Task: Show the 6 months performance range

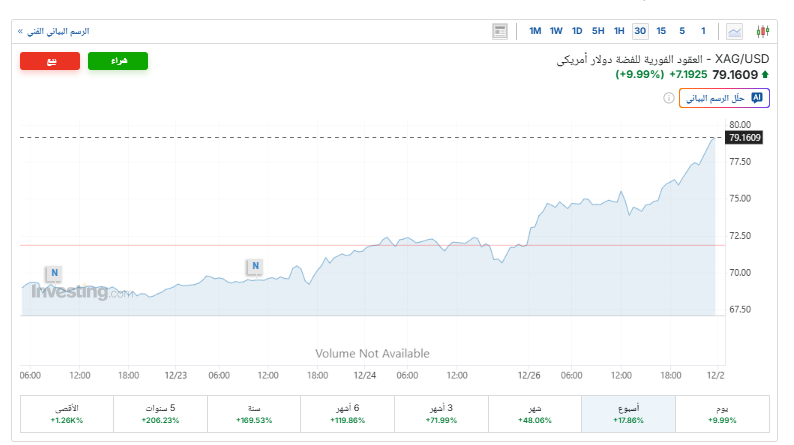Action: tap(347, 412)
